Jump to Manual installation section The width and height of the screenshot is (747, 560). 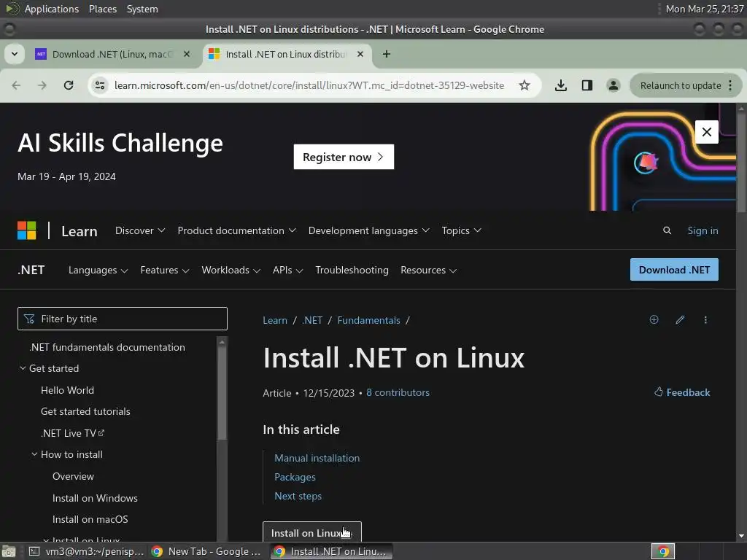pos(317,458)
